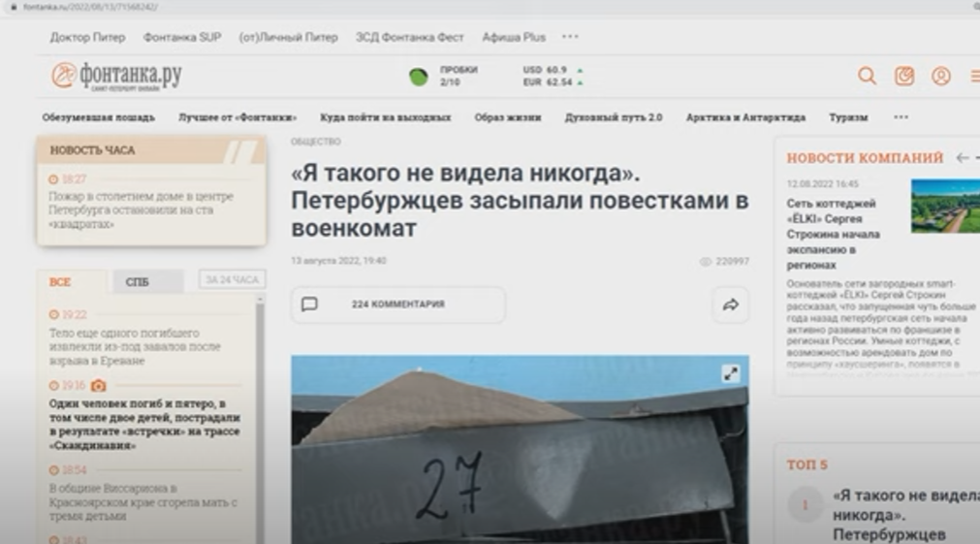Image resolution: width=980 pixels, height=544 pixels.
Task: Click the green traffic indicator circle
Action: click(x=419, y=77)
